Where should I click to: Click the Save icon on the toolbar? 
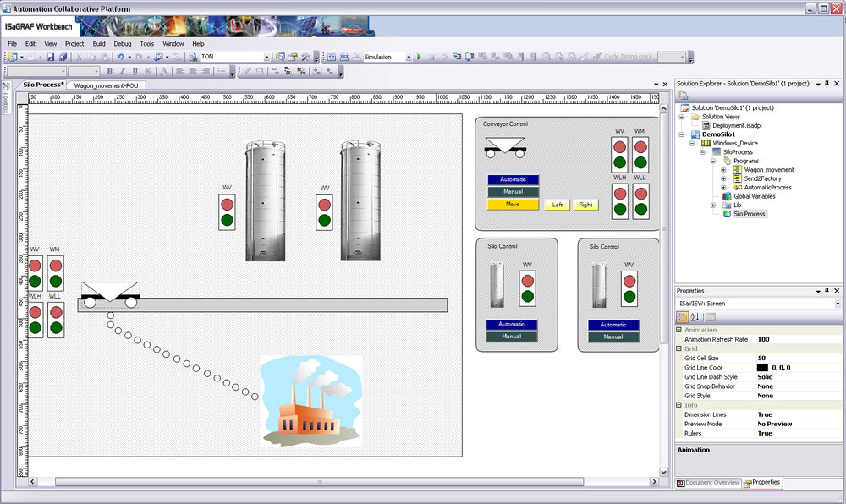coord(52,56)
